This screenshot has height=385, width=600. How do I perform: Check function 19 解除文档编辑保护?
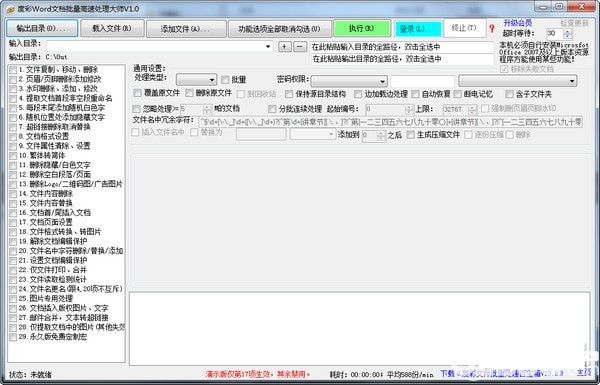13,241
